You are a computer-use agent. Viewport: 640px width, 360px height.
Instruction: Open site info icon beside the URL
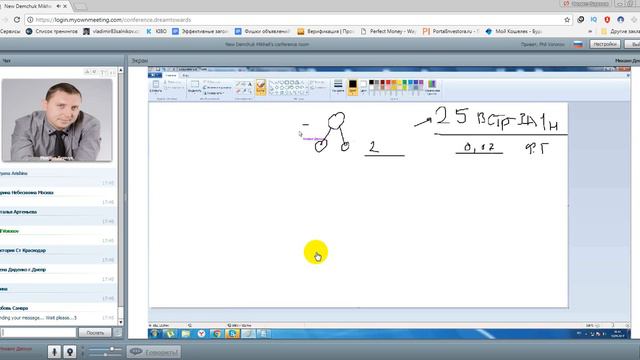(30, 20)
